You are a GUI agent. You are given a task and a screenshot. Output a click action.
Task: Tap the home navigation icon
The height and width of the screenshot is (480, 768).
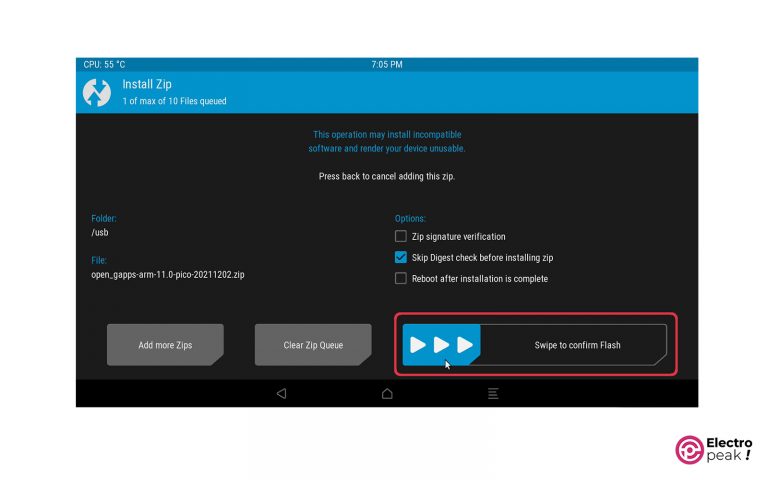tap(387, 393)
